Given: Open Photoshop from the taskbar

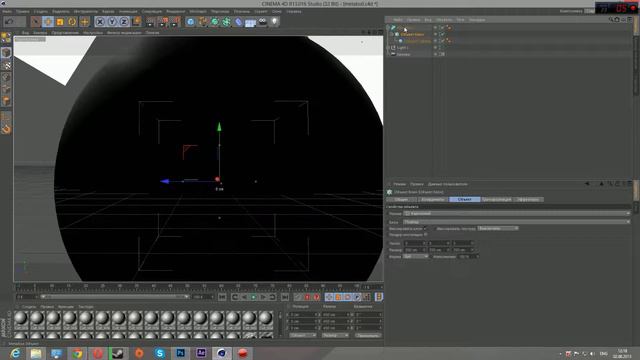Looking at the screenshot, I should (x=180, y=353).
